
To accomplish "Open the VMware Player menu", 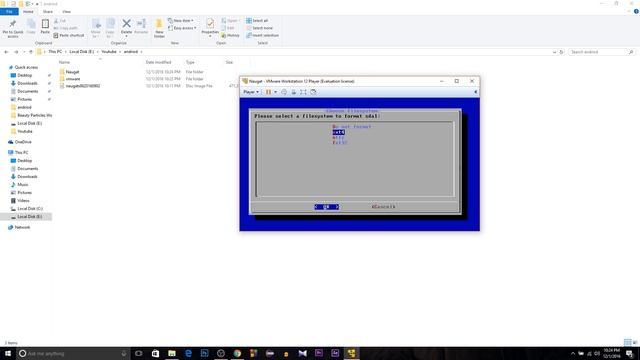I will tap(251, 92).
